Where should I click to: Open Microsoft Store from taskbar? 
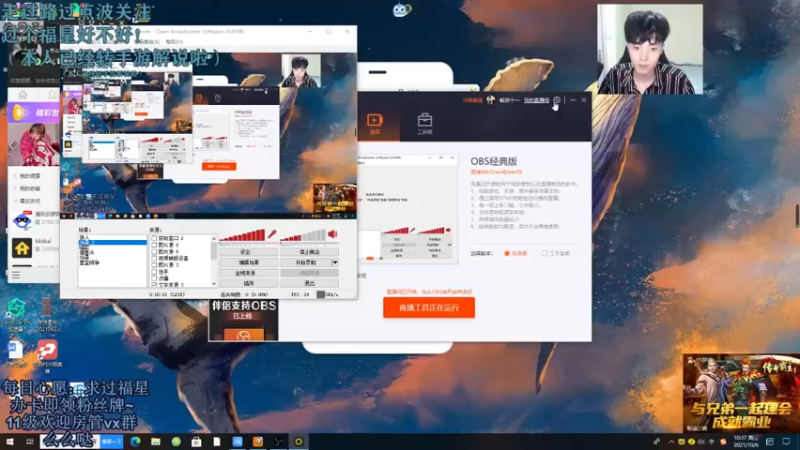[196, 441]
